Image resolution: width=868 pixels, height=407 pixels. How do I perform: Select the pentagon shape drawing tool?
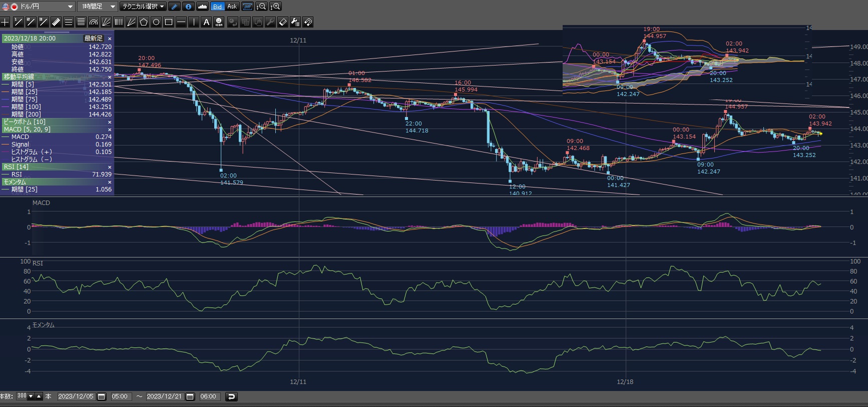(x=144, y=22)
